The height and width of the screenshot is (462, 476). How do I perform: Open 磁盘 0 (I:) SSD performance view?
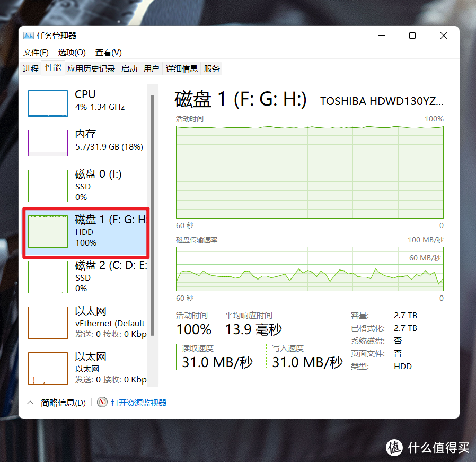point(48,186)
